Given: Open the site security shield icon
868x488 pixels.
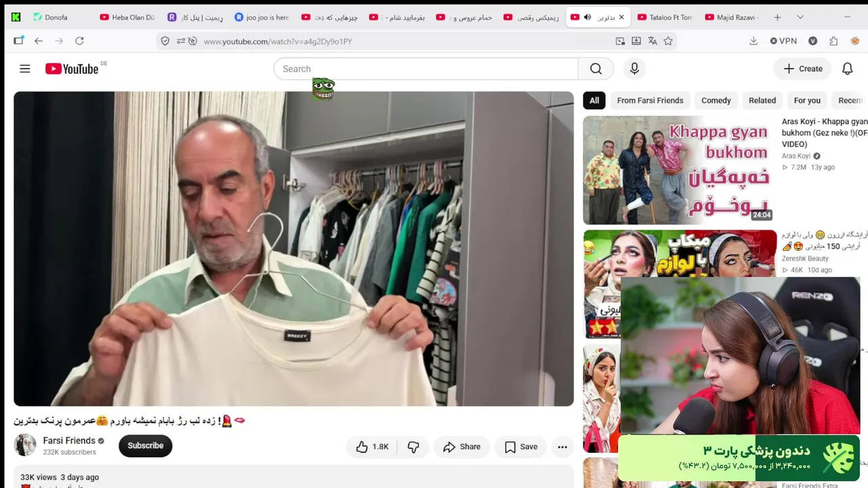Looking at the screenshot, I should [x=165, y=41].
